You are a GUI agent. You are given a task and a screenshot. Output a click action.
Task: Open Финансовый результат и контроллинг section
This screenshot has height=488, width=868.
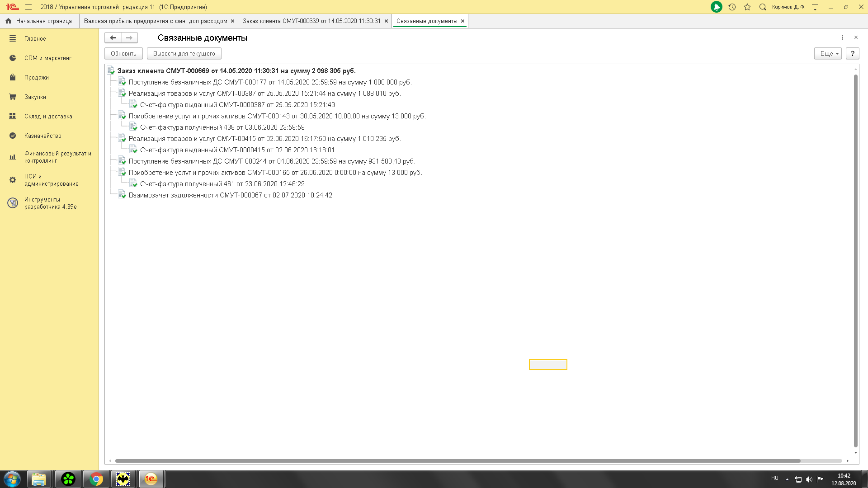coord(58,157)
